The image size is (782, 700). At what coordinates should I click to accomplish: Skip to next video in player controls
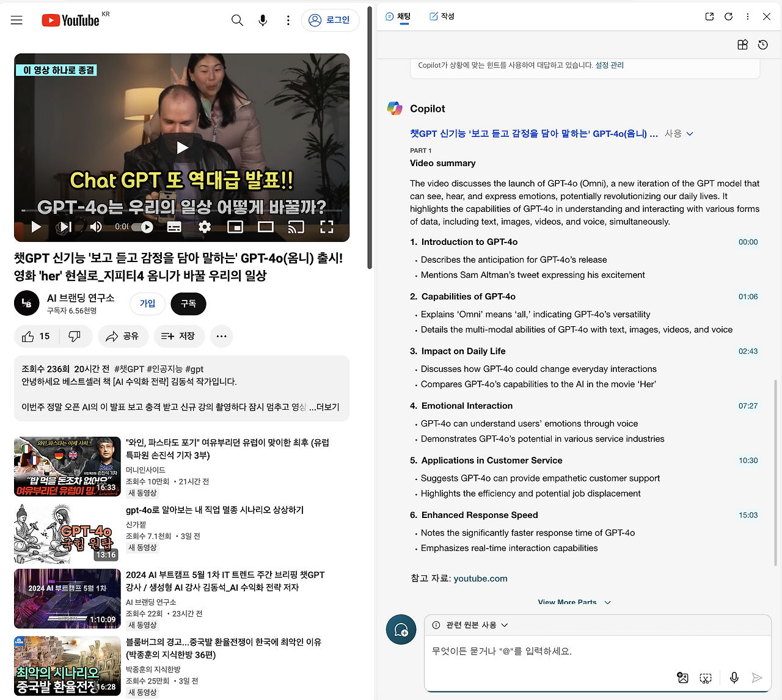click(65, 227)
